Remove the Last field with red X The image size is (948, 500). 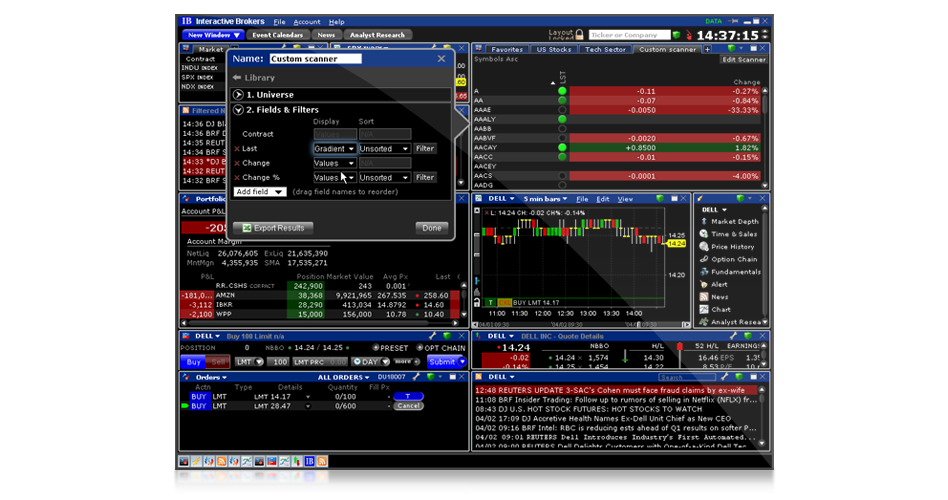tap(237, 149)
